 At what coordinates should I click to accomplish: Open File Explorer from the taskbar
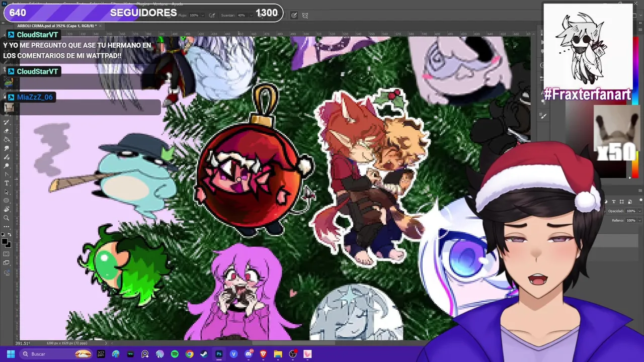point(278,354)
